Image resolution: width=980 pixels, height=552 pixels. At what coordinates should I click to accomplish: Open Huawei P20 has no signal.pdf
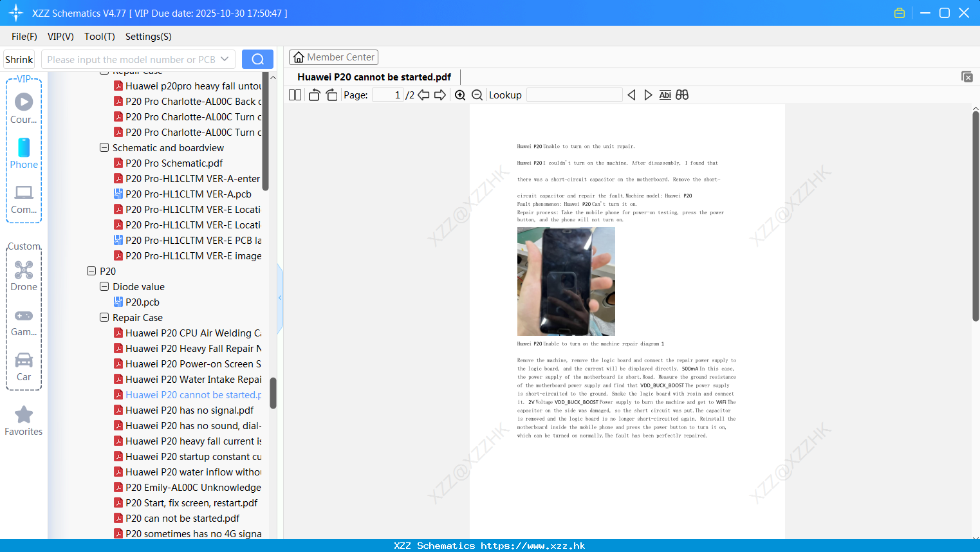pyautogui.click(x=190, y=410)
